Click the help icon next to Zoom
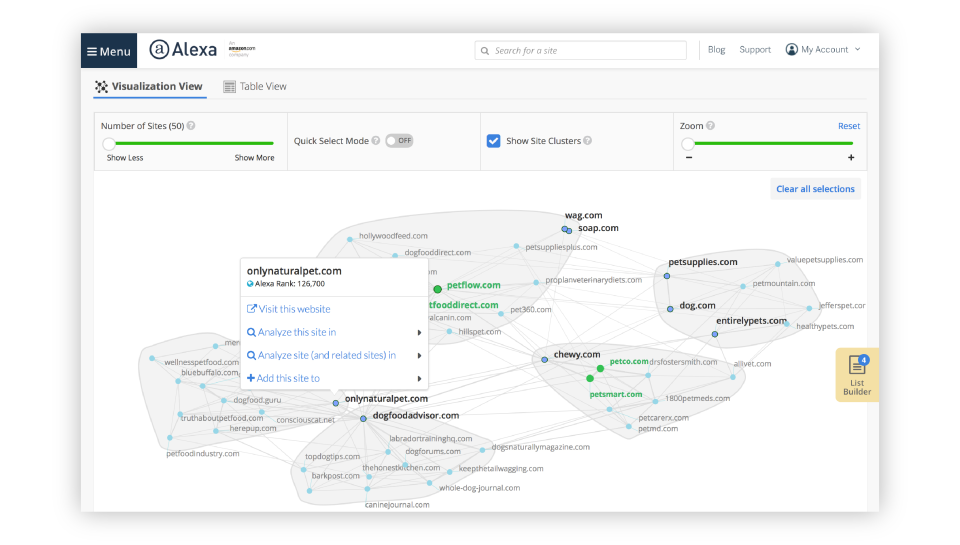960x545 pixels. click(x=711, y=126)
